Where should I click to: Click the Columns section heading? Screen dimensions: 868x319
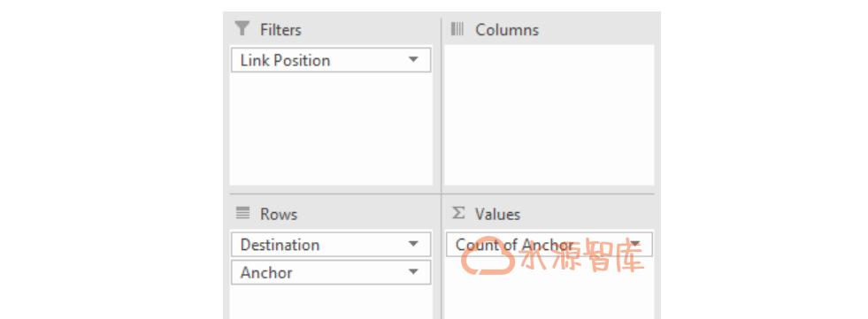[x=507, y=29]
